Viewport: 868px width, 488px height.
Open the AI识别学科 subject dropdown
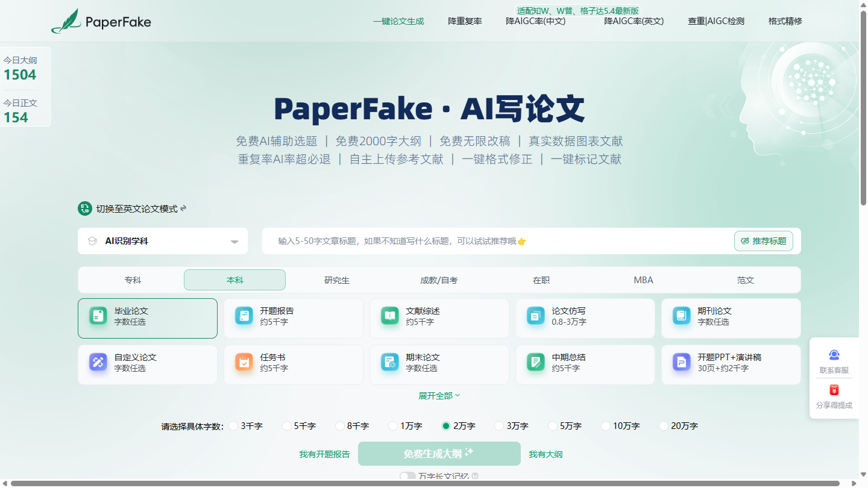point(163,241)
